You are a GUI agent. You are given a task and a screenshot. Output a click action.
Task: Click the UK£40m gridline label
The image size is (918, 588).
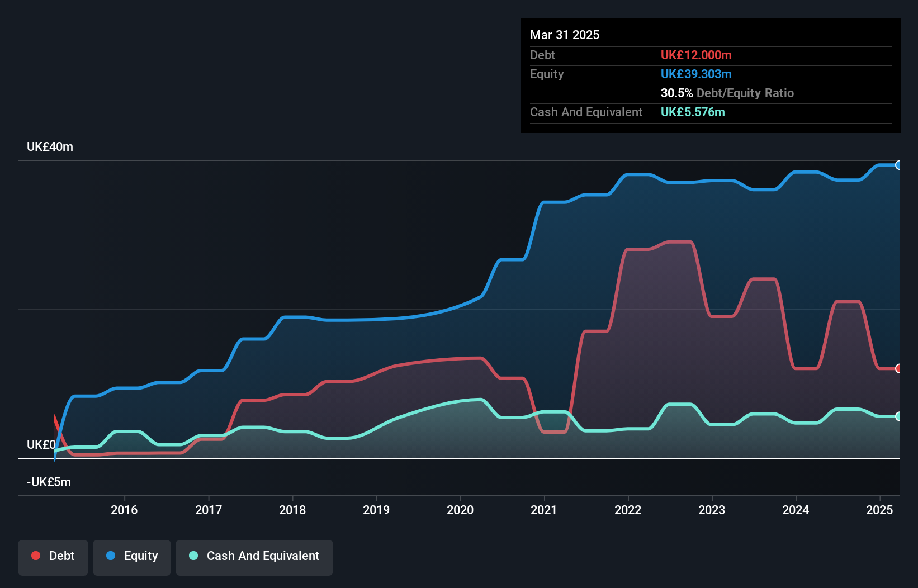50,146
